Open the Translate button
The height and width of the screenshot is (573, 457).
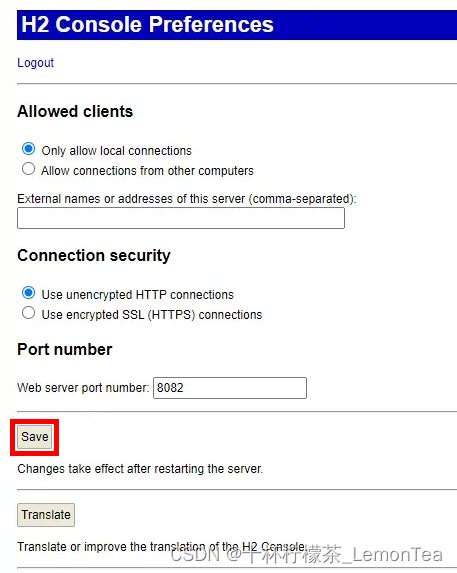pos(46,515)
